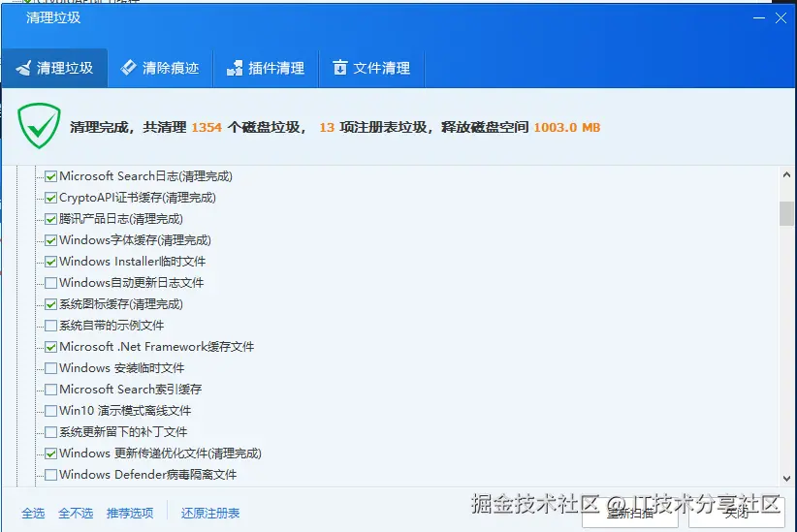Uncheck CryptoAPI证书缓存 checkbox

pos(50,198)
